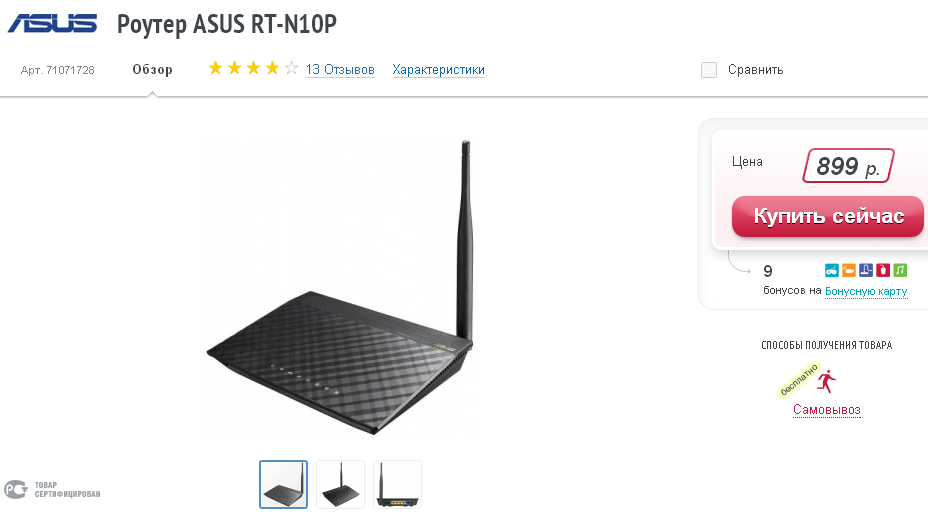Image resolution: width=928 pixels, height=524 pixels.
Task: Open the 13 Отзывов reviews link
Action: coord(340,70)
